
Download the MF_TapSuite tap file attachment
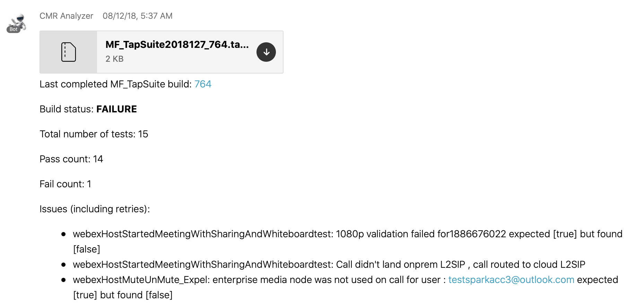click(266, 52)
